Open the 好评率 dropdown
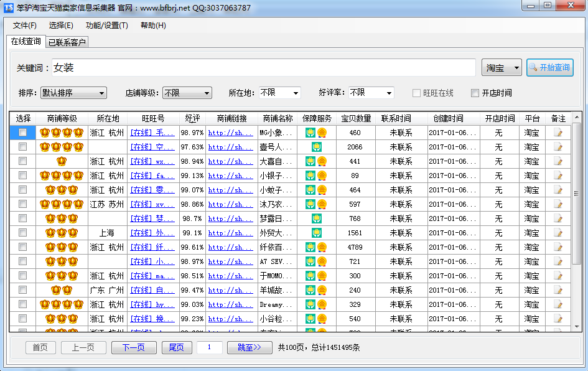Screen dimensions: 588x371 click(x=371, y=93)
